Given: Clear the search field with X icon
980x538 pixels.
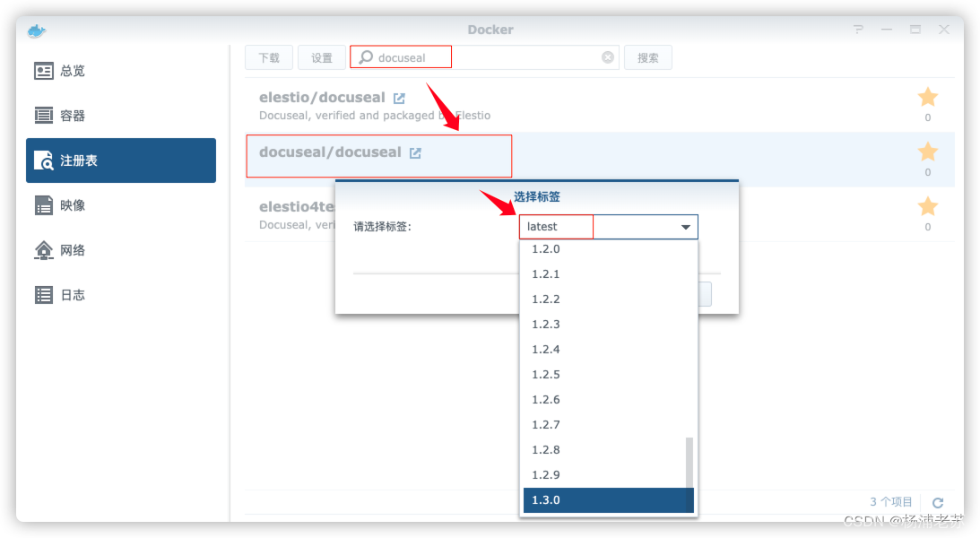Looking at the screenshot, I should tap(608, 57).
